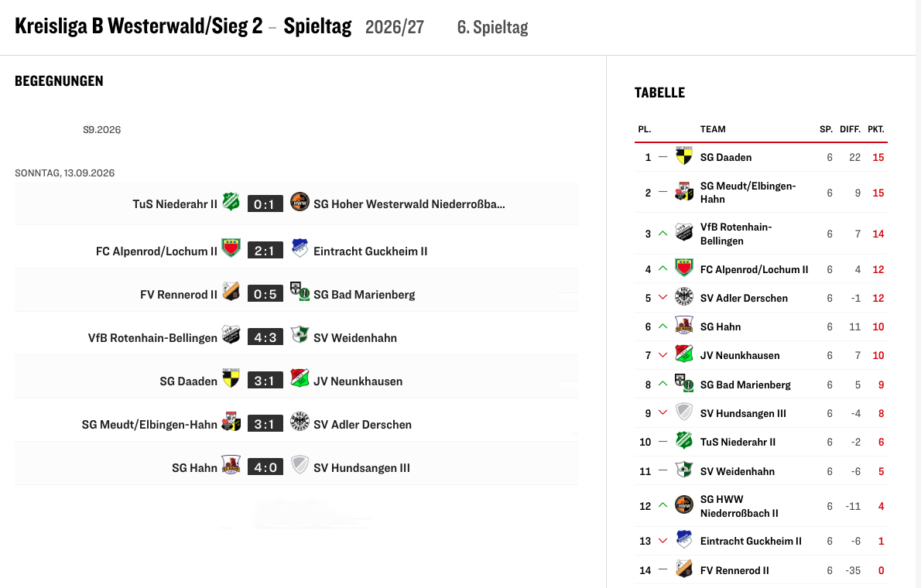Click SV Adler Derschen crest in the table
921x588 pixels.
pyautogui.click(x=683, y=296)
